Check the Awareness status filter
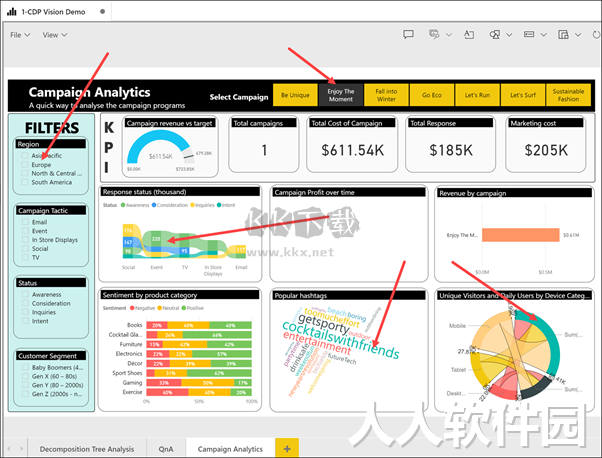This screenshot has width=602, height=458. [25, 294]
